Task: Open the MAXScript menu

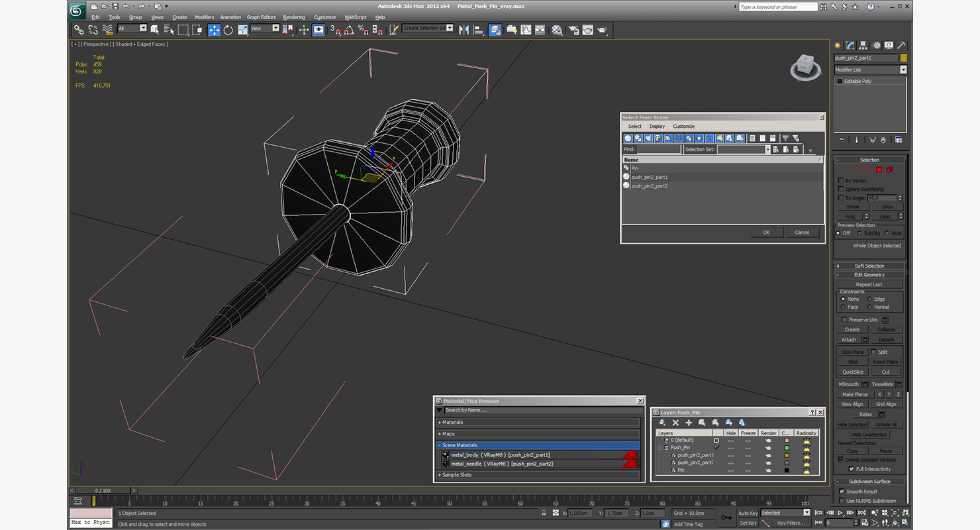Action: click(x=356, y=17)
